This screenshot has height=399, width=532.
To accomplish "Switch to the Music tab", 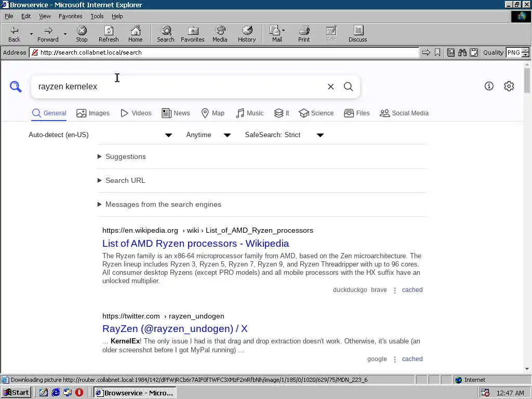I will (x=250, y=113).
